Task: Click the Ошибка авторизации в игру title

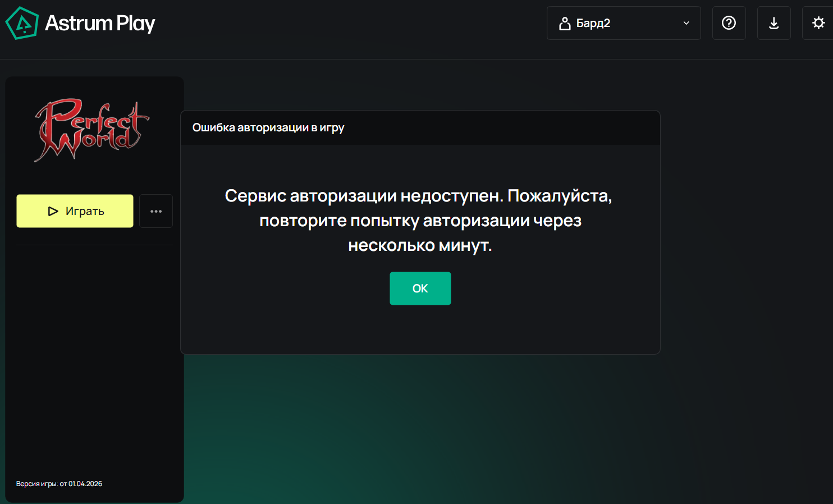Action: pyautogui.click(x=268, y=127)
